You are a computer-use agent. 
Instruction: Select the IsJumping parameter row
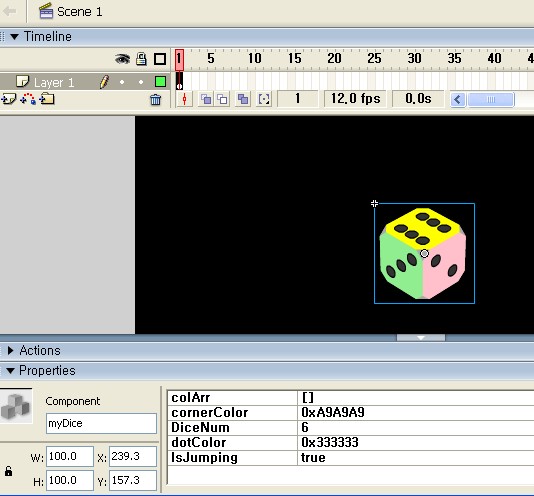[x=351, y=458]
